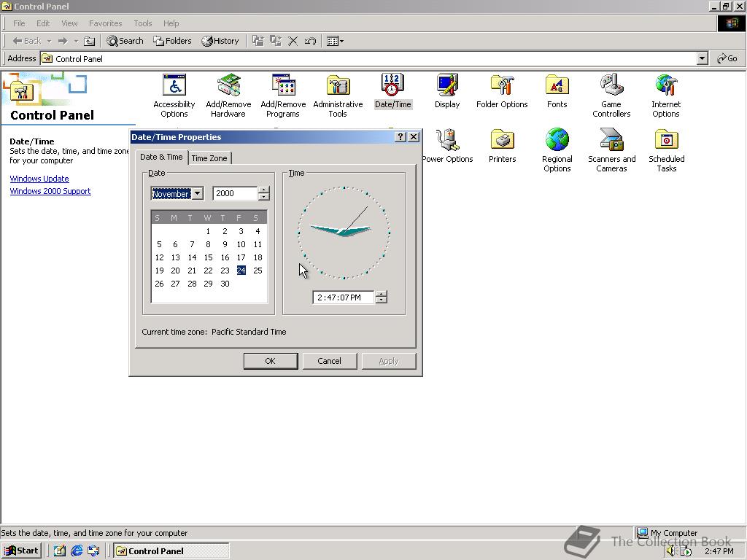Screen dimensions: 747x560
Task: Select the Date & Time tab
Action: click(x=161, y=157)
